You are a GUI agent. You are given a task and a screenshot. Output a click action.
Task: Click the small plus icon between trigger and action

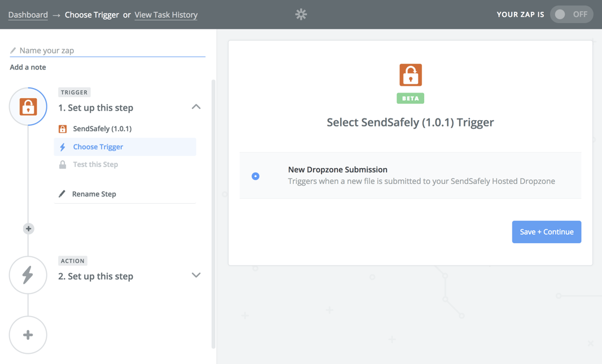(x=28, y=229)
